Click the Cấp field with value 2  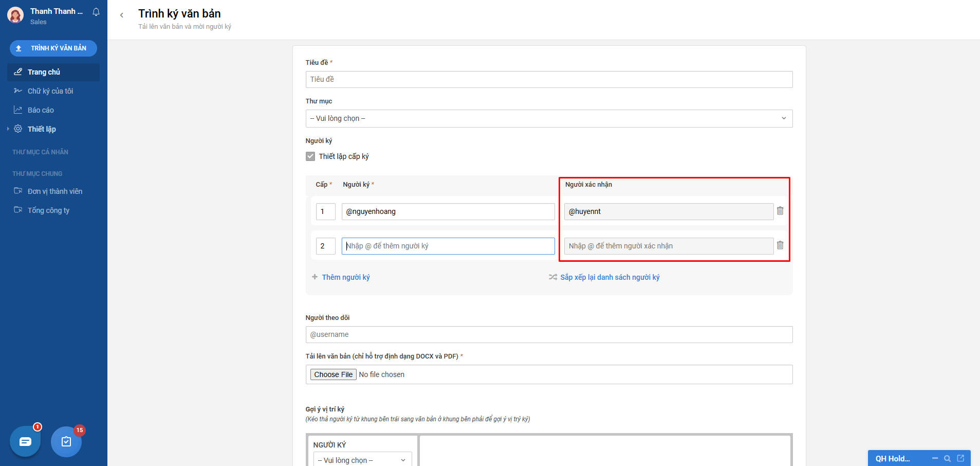tap(326, 246)
